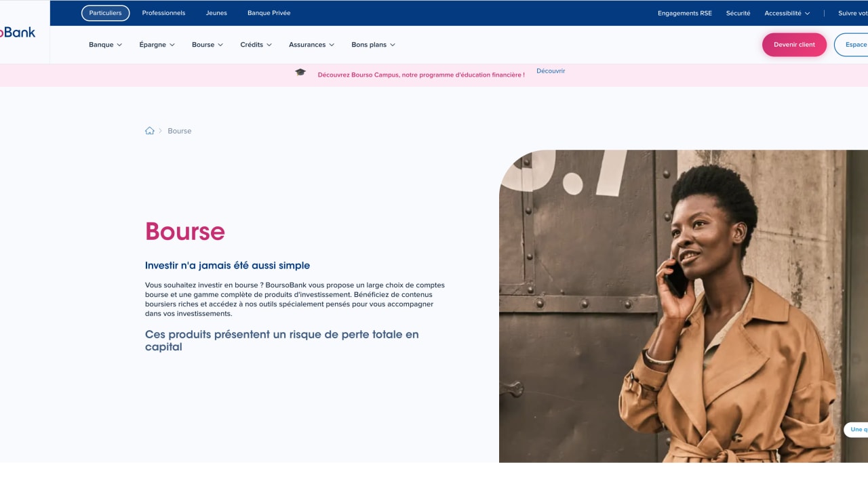Expand the Accessibilité dropdown
This screenshot has width=868, height=488.
pos(787,12)
